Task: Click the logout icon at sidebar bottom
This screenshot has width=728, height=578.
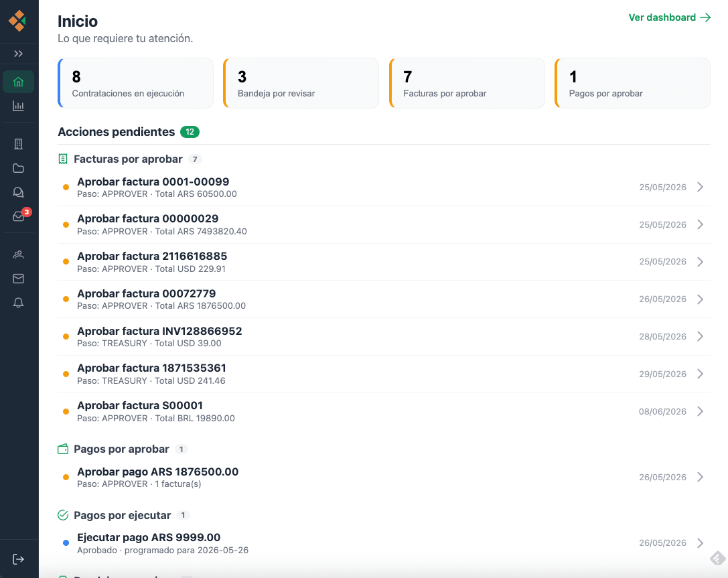Action: (18, 559)
